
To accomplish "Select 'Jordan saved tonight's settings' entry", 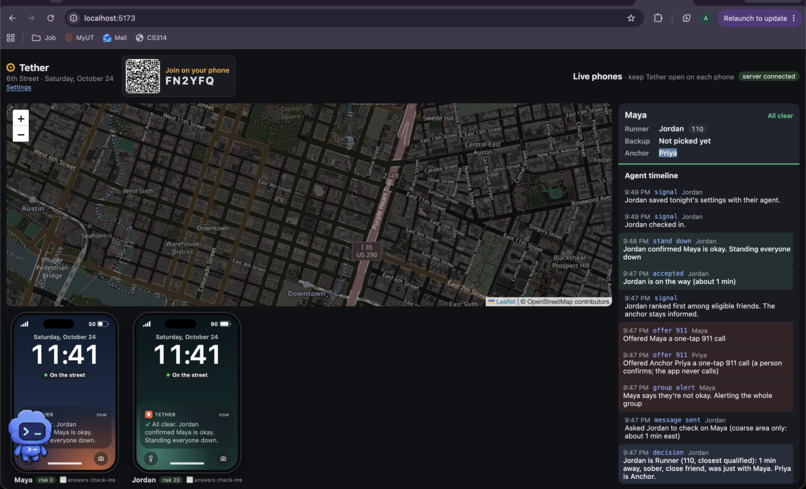I will [708, 196].
